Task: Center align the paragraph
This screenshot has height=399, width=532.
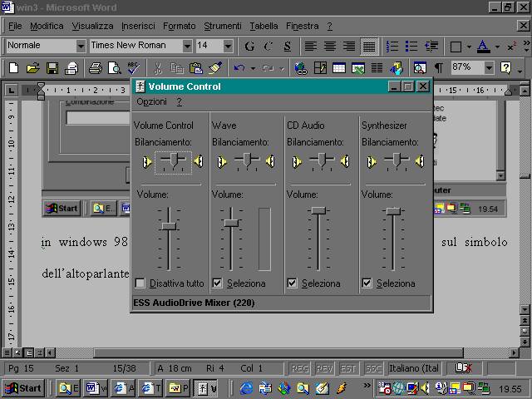Action: click(330, 47)
